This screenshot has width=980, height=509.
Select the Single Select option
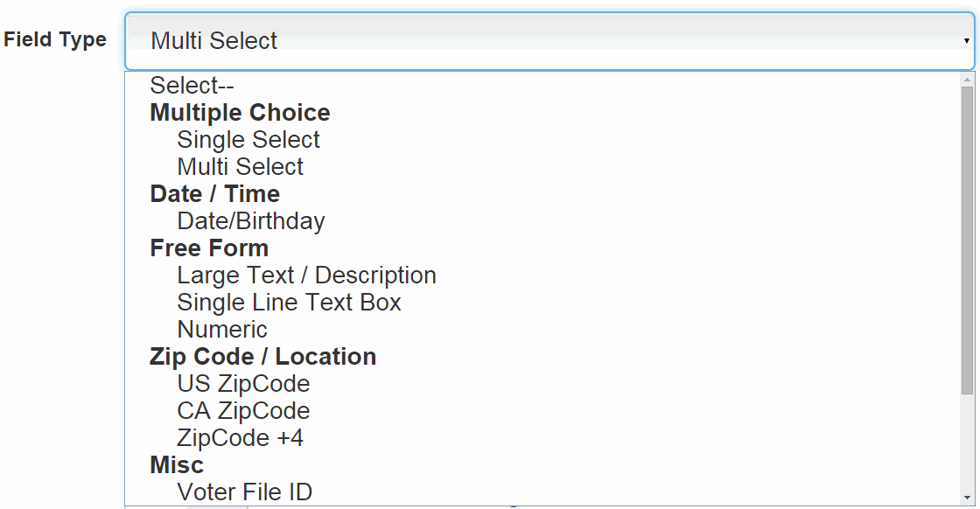[248, 139]
